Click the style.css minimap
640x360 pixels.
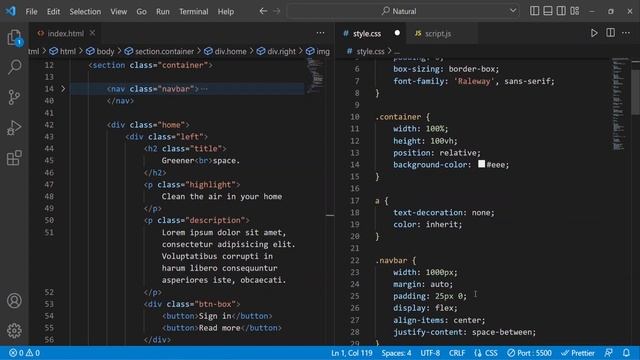pos(619,104)
